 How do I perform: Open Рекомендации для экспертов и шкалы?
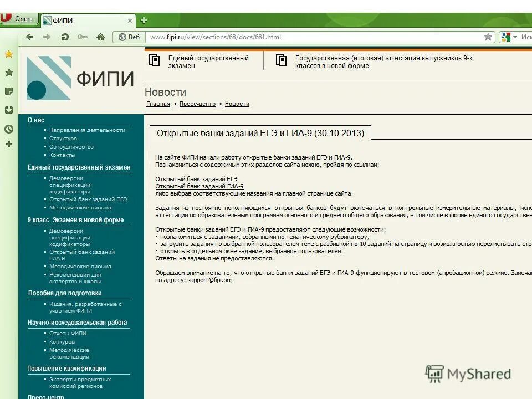(75, 278)
